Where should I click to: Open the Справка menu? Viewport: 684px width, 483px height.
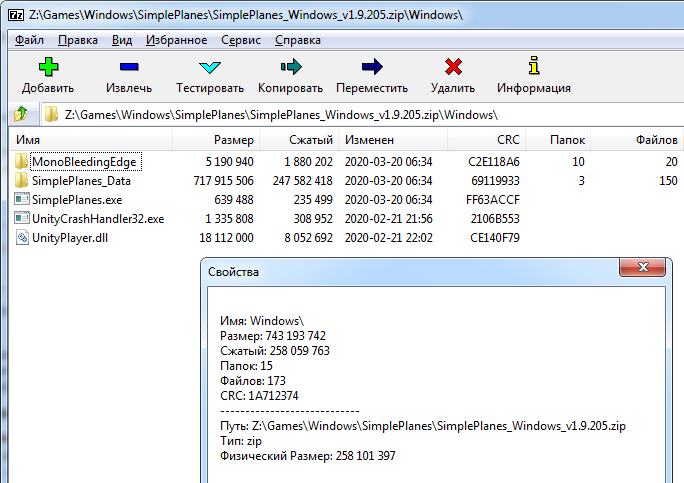pos(298,40)
